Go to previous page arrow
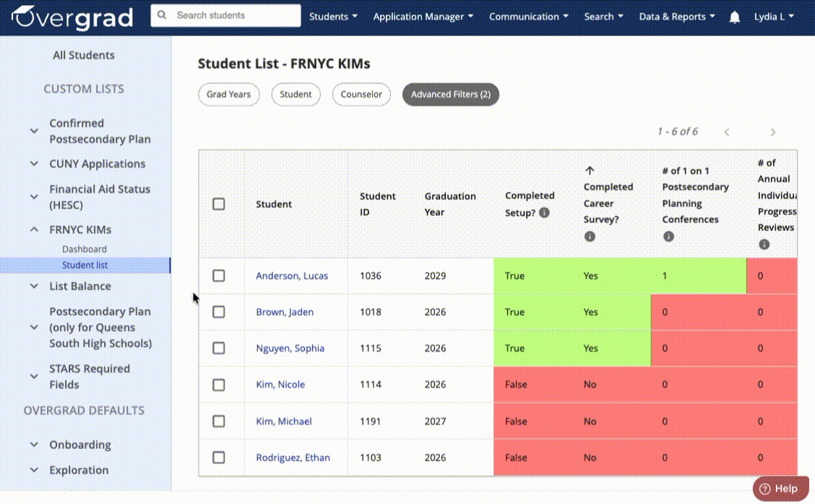The width and height of the screenshot is (815, 504). click(727, 132)
